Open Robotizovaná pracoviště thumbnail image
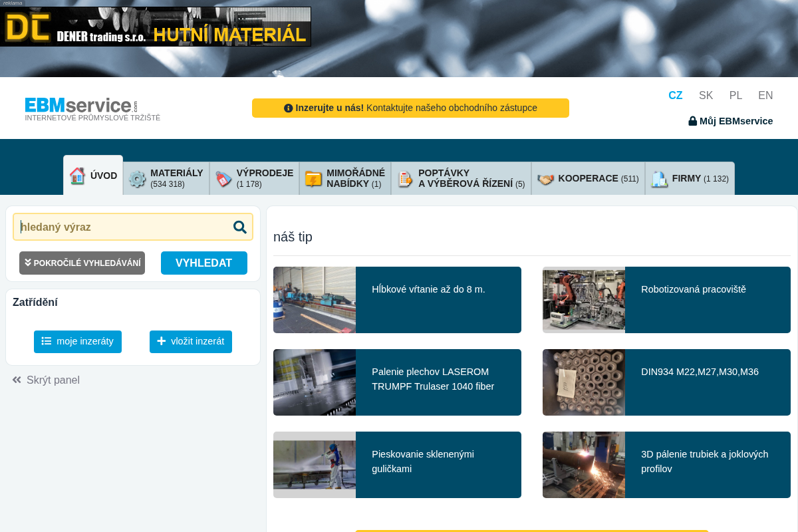This screenshot has width=798, height=532. coord(584,300)
